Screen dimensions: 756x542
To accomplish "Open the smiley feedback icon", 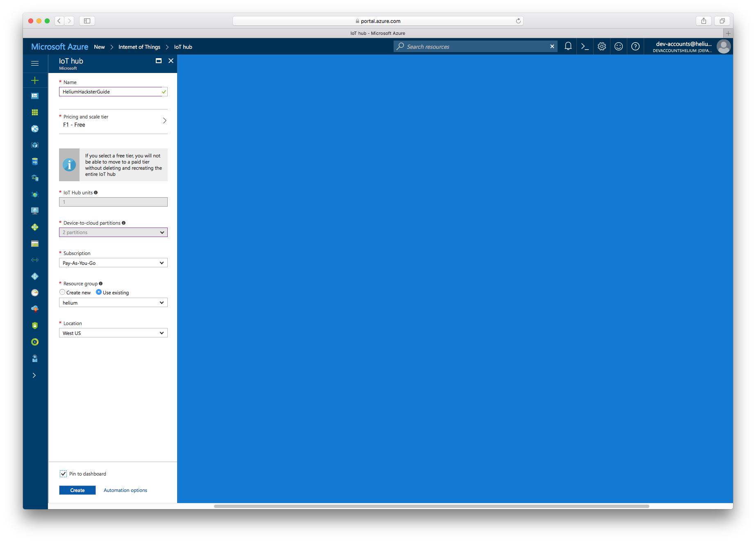I will click(x=619, y=46).
